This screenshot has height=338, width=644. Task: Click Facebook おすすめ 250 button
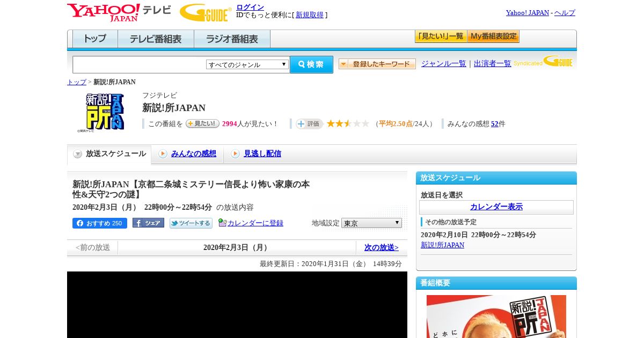coord(100,223)
